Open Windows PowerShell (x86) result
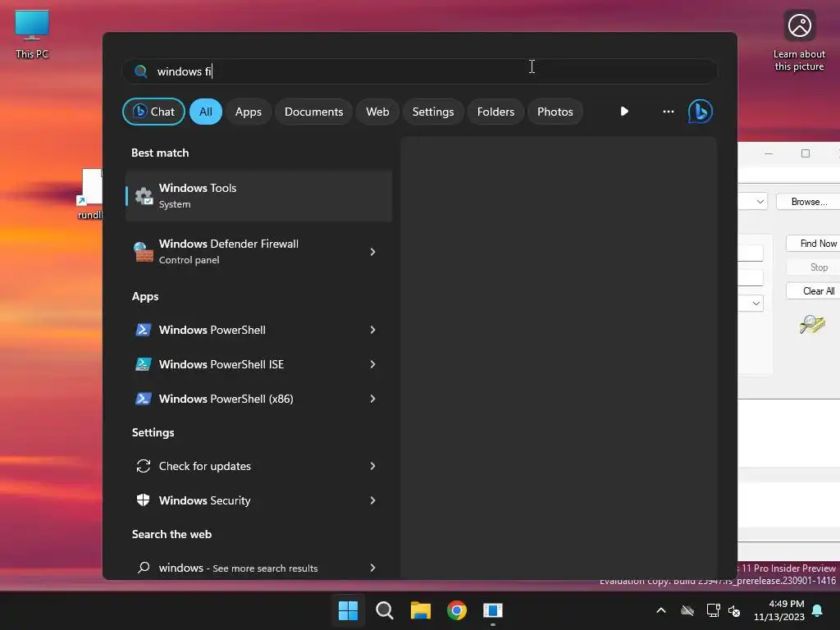The height and width of the screenshot is (630, 840). [x=258, y=399]
